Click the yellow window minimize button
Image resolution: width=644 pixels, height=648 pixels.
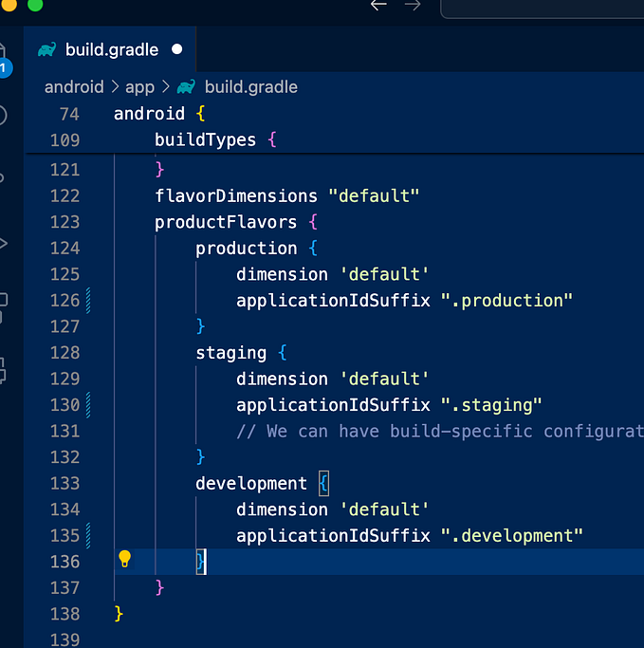point(9,4)
